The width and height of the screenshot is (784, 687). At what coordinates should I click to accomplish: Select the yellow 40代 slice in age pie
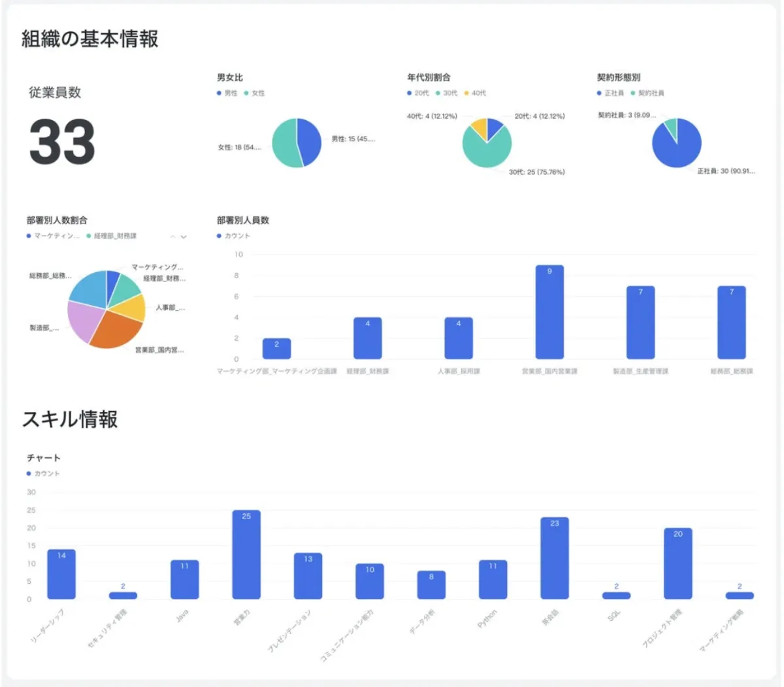(x=479, y=129)
